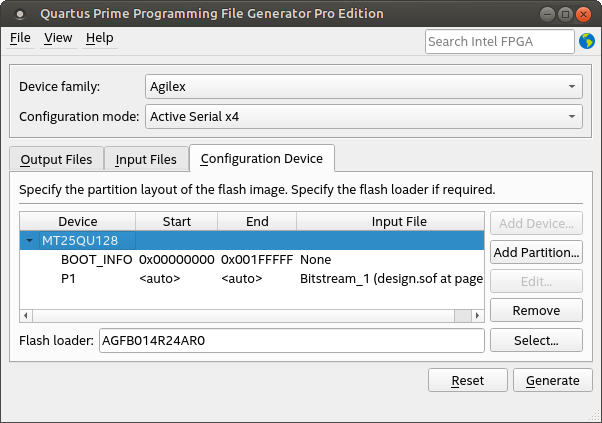This screenshot has height=423, width=602.
Task: Click the globe icon beside search field
Action: [586, 41]
